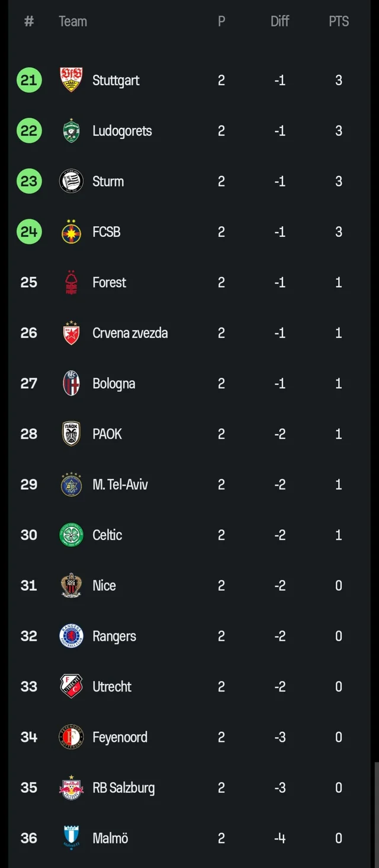The image size is (379, 868).
Task: Sort the table by P column
Action: tap(221, 21)
